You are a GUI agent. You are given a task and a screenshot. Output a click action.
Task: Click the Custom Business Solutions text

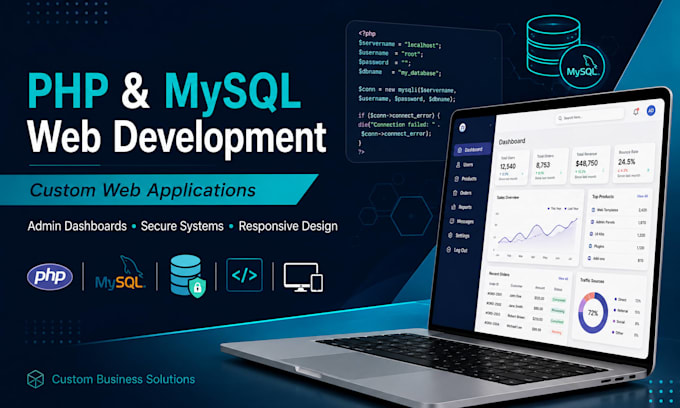click(124, 379)
